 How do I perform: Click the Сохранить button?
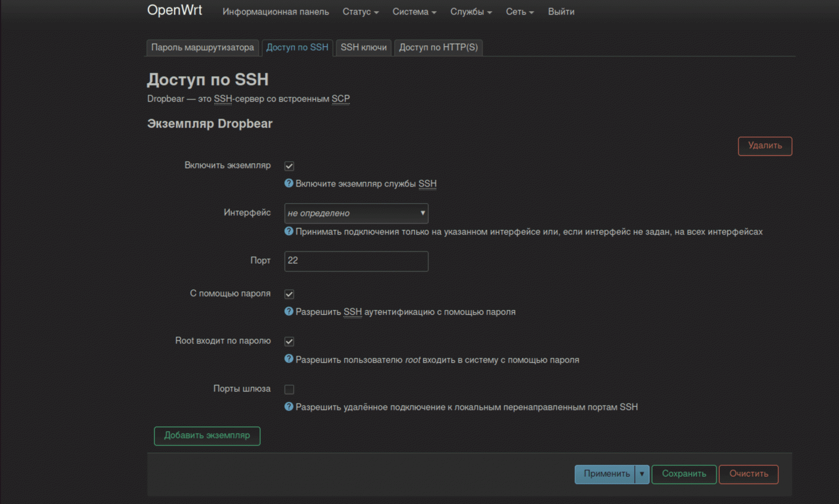tap(684, 474)
